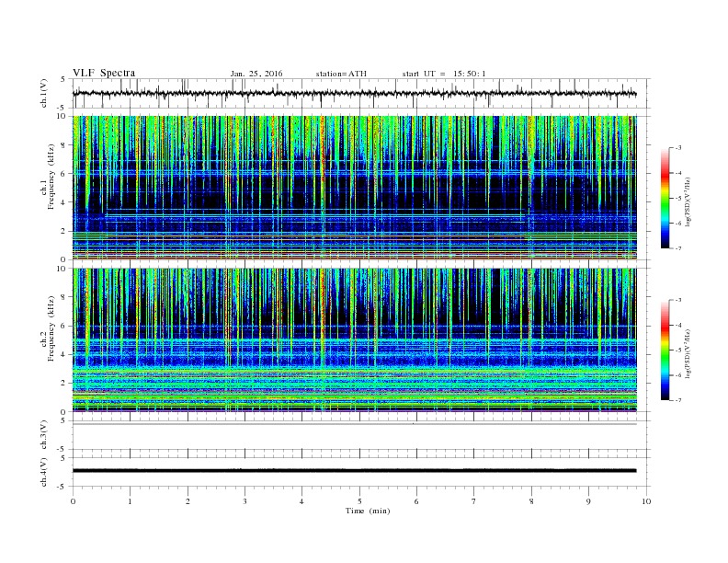
Task: Click the black ch.4 voltage trace band
Action: [354, 471]
